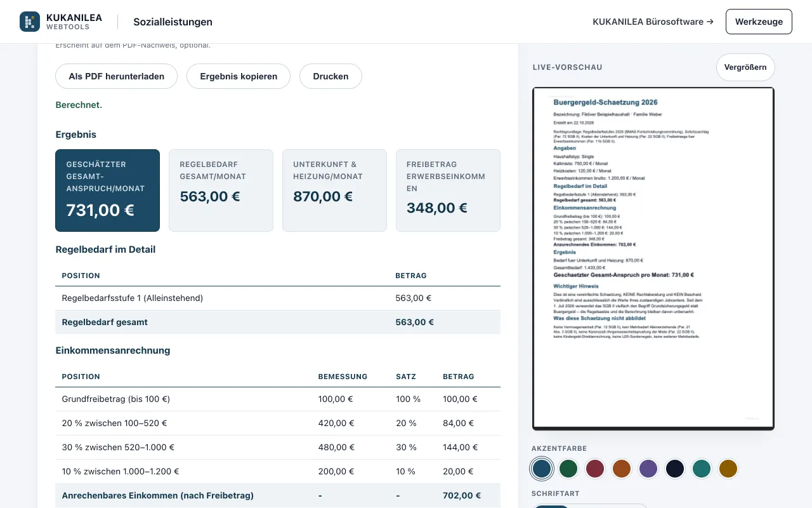Viewport: 812px width, 508px height.
Task: Select the dark blue accent color
Action: (x=542, y=469)
